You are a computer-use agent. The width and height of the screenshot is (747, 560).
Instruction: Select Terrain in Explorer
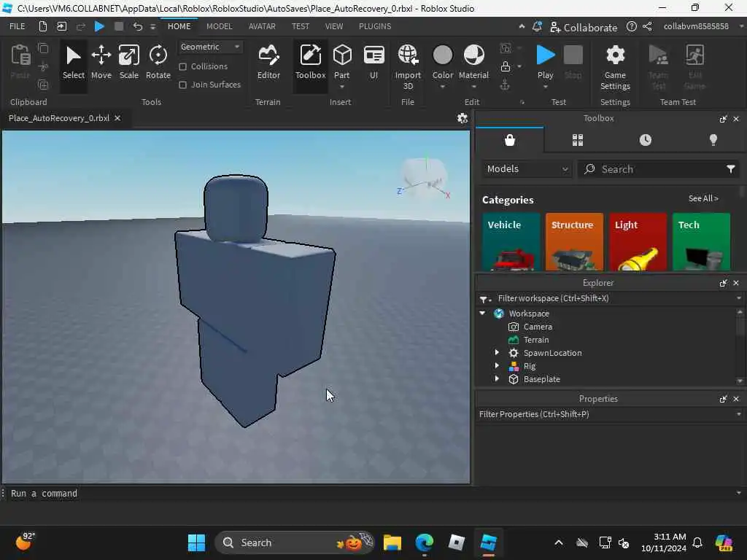tap(536, 340)
